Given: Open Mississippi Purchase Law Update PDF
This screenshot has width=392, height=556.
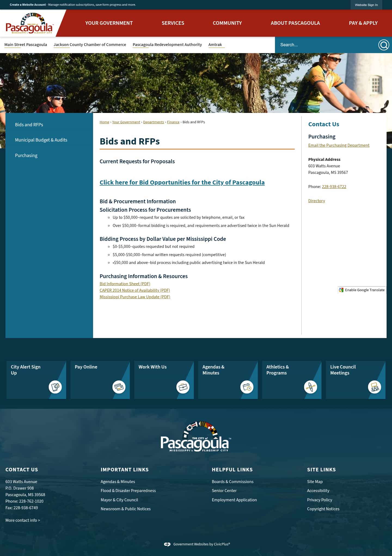Looking at the screenshot, I should [x=135, y=297].
